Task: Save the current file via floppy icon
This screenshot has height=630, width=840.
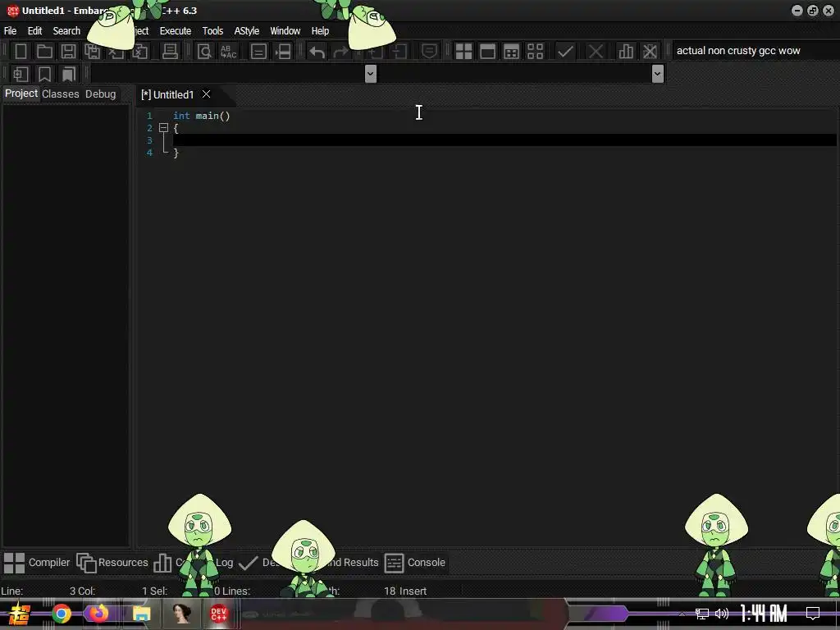Action: click(68, 52)
